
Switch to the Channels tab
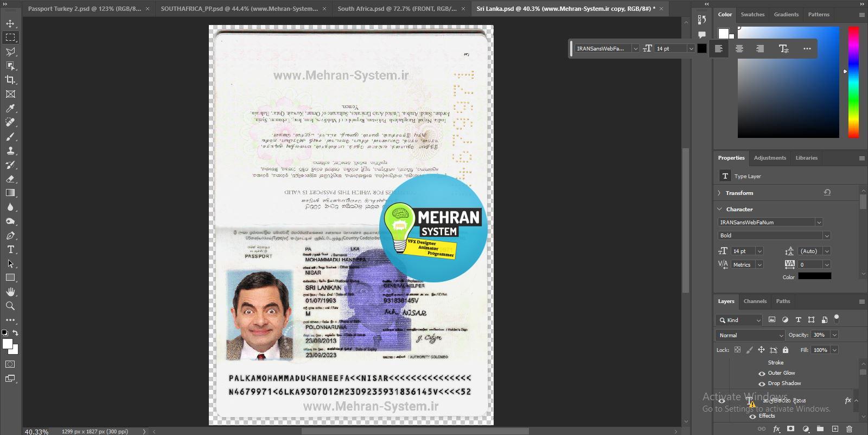pyautogui.click(x=755, y=301)
